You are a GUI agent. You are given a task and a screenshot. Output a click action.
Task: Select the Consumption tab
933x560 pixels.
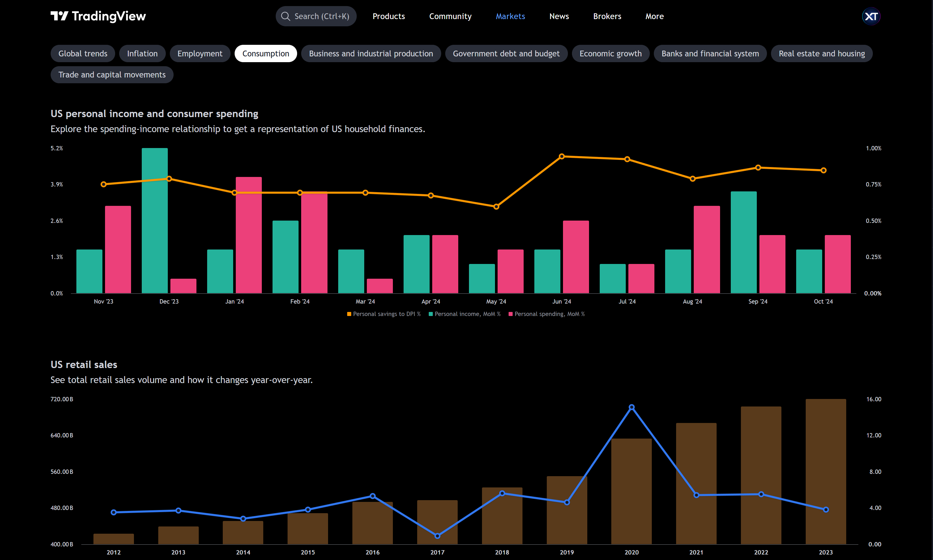[x=266, y=53]
